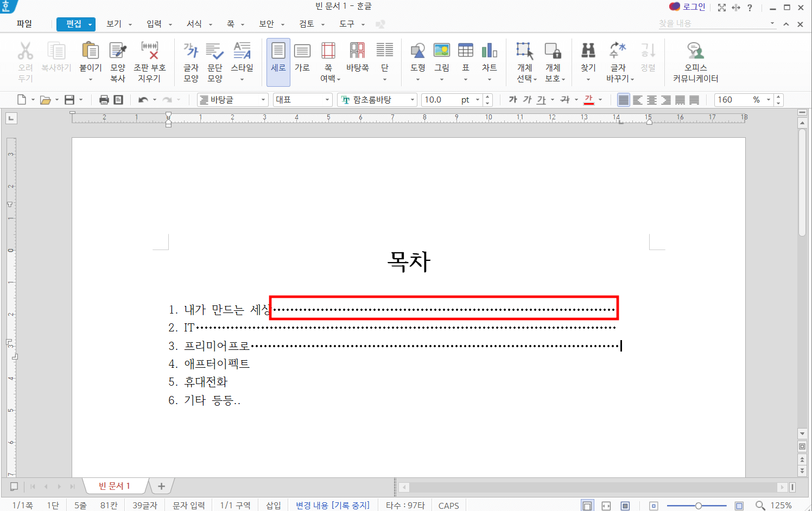Expand the font size dropdown
The width and height of the screenshot is (812, 511).
pos(477,100)
